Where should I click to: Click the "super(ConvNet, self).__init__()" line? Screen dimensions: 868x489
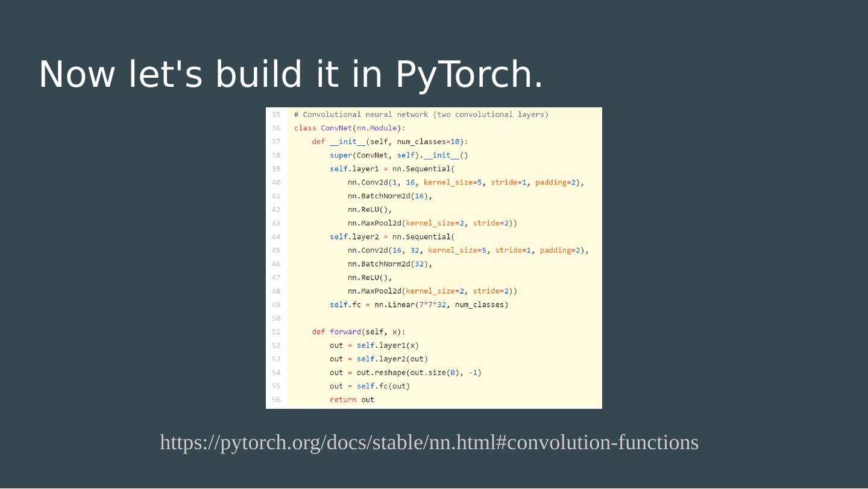399,155
